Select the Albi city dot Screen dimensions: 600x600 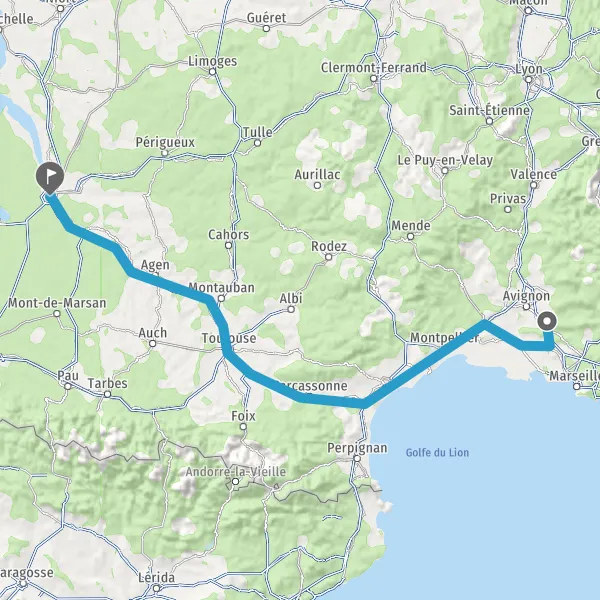[291, 309]
